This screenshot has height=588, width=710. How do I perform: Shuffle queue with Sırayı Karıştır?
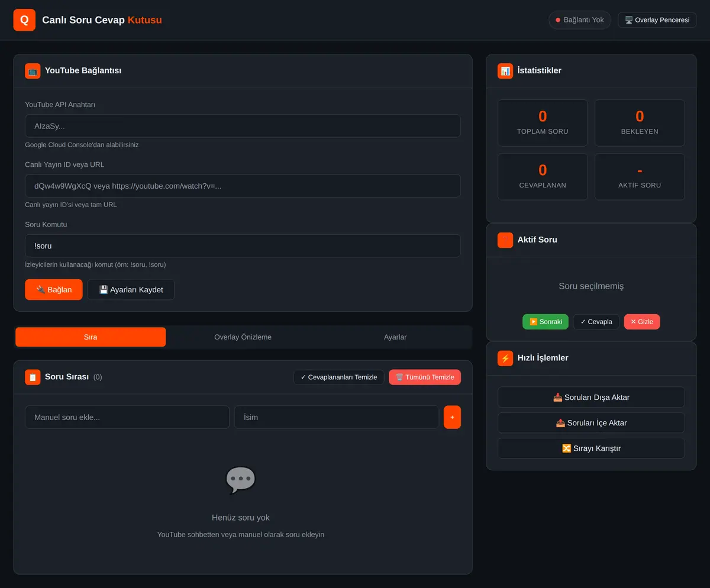[591, 448]
